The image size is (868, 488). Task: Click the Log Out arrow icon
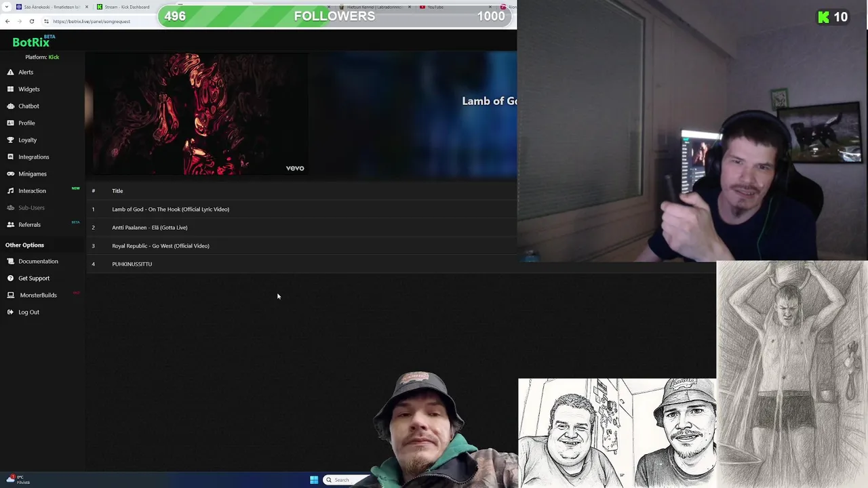(x=11, y=312)
